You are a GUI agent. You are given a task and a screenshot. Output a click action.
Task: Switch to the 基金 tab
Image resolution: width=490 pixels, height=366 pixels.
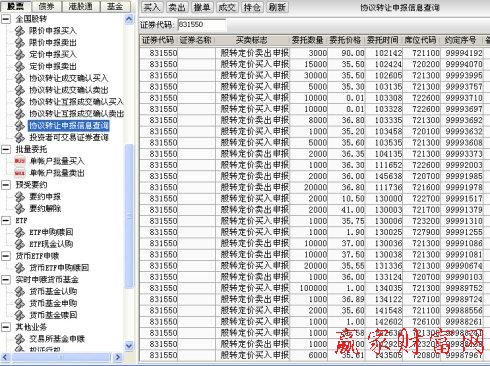(x=115, y=7)
